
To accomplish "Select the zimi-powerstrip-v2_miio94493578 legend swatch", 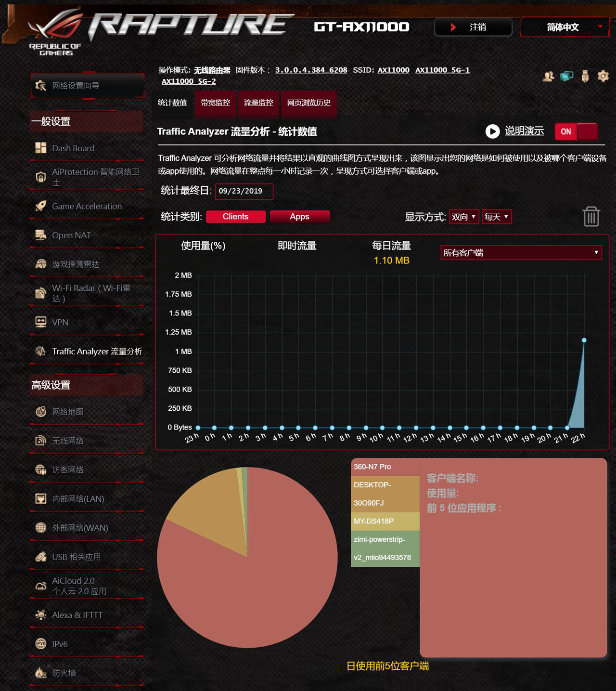I will 385,548.
